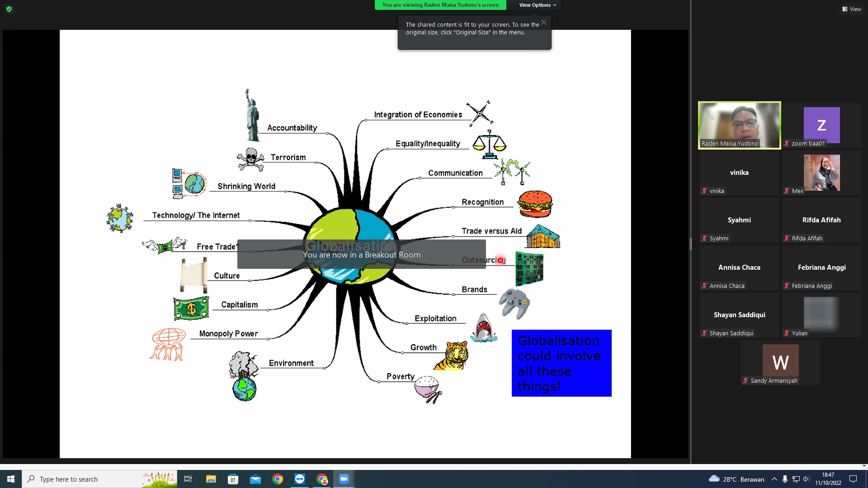This screenshot has height=488, width=868.
Task: Click the muted mic icon beside Sandy Armansyah
Action: coord(746,381)
